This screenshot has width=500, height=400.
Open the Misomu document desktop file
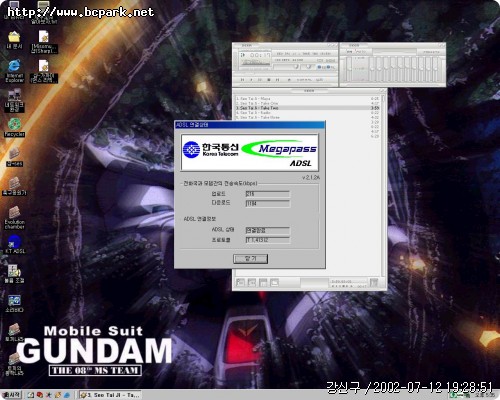44,42
